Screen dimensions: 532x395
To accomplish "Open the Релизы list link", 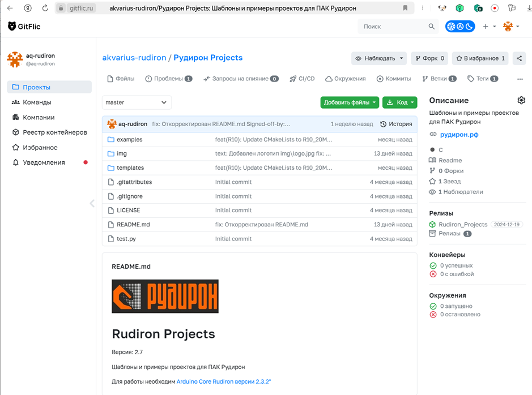I will pyautogui.click(x=449, y=233).
